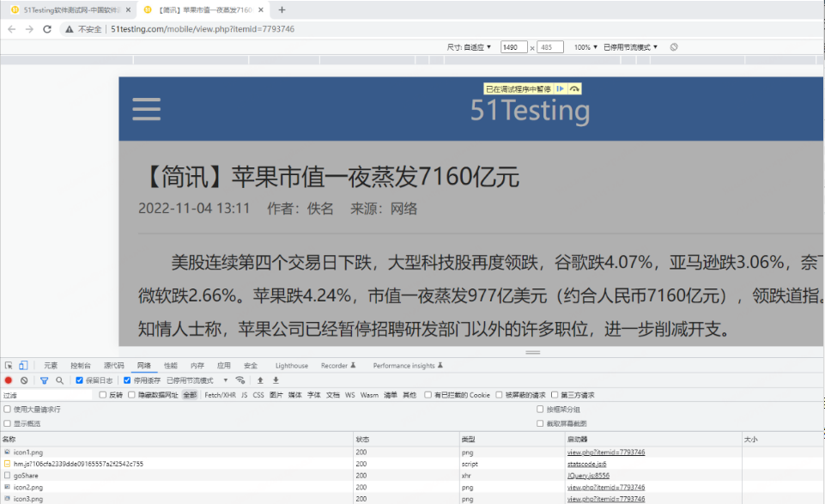
Task: Switch to 控制台 Console tab
Action: 81,365
